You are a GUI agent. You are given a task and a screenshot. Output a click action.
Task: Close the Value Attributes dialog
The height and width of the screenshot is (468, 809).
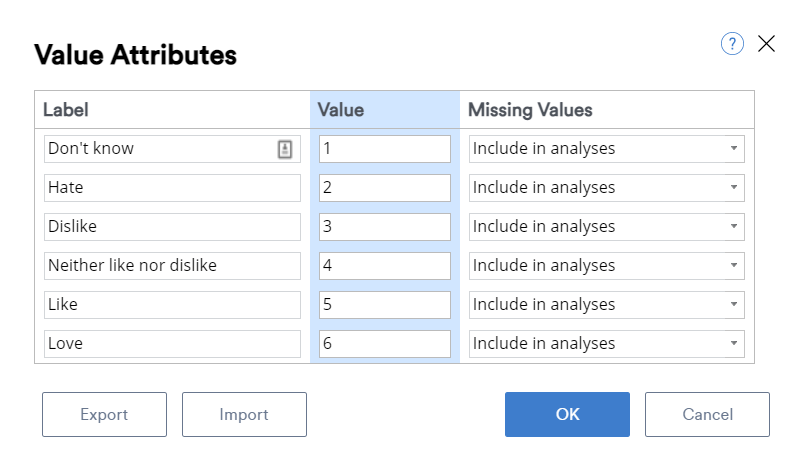(766, 44)
